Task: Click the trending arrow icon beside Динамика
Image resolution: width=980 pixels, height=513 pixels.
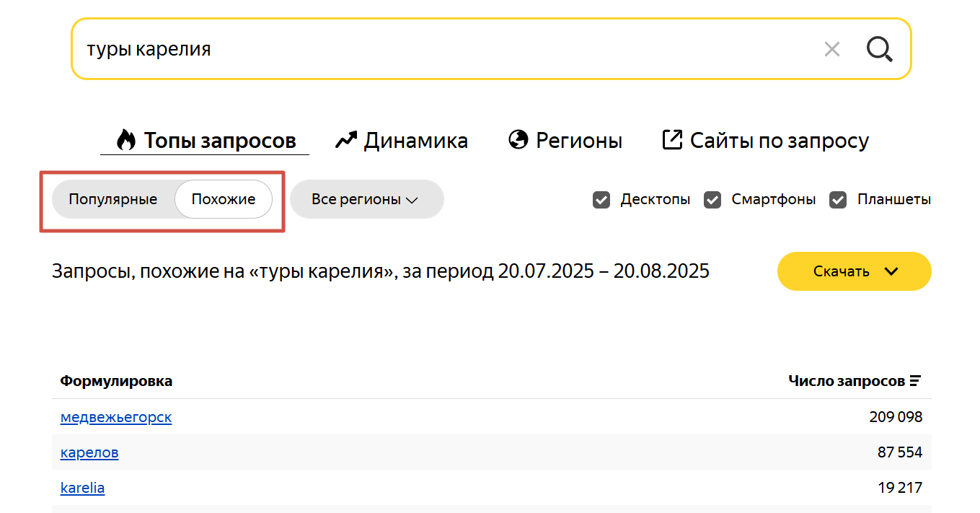Action: (x=347, y=139)
